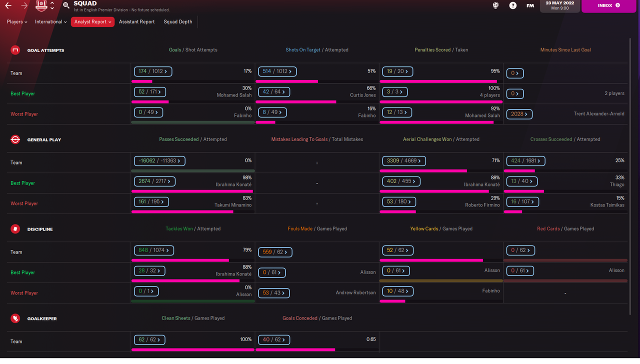This screenshot has width=640, height=364.
Task: Click the FM menu icon
Action: pos(530,5)
